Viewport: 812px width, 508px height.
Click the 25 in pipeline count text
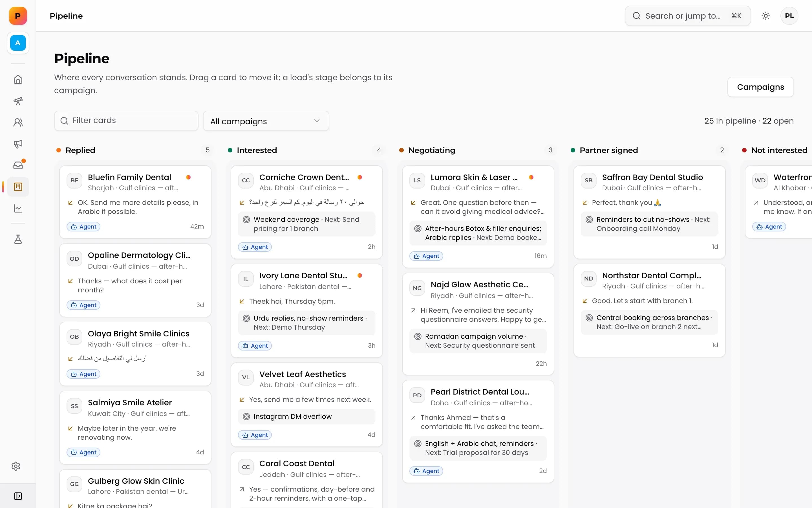(730, 121)
